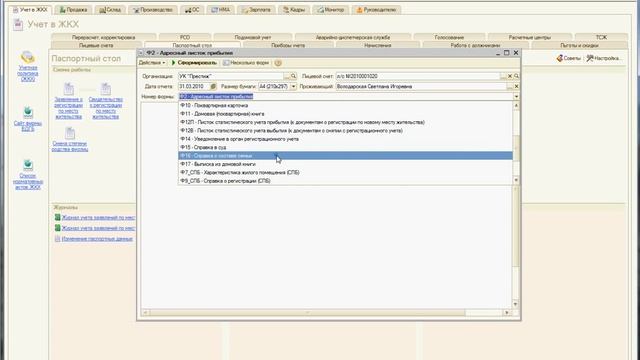Click the Несколько форм toolbar button

(x=246, y=63)
